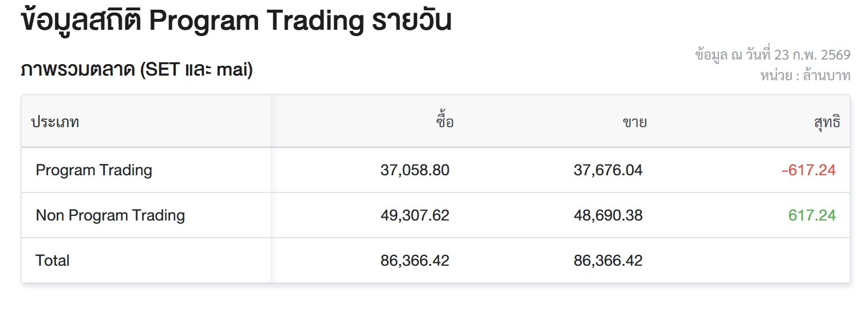868x315 pixels.
Task: Click the red net value -617.24
Action: pyautogui.click(x=808, y=170)
